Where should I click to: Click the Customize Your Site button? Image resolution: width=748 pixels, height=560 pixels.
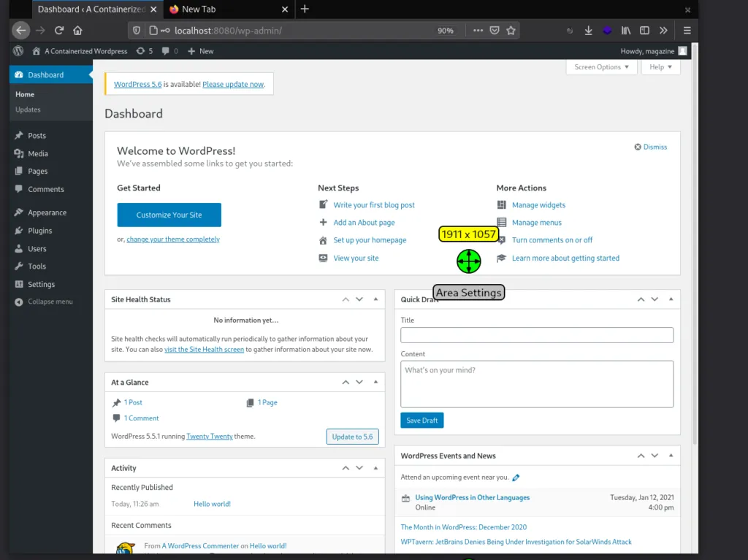pos(169,215)
